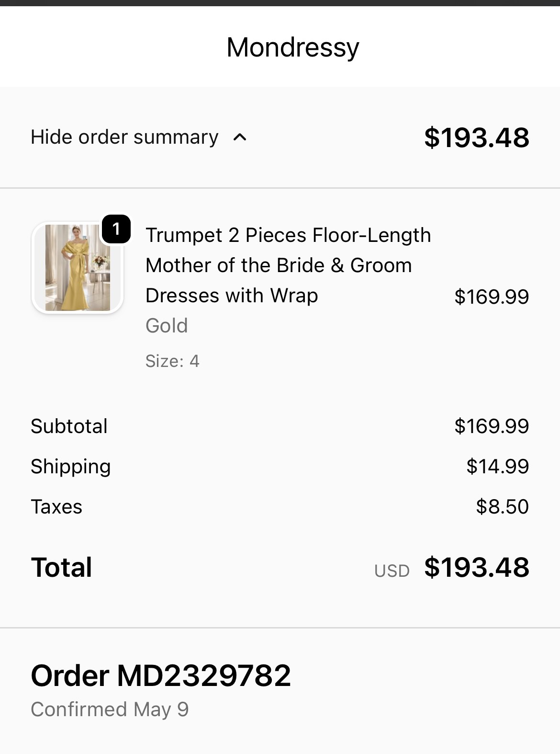Open the Mondressy store header link
The height and width of the screenshot is (754, 560).
pos(292,47)
